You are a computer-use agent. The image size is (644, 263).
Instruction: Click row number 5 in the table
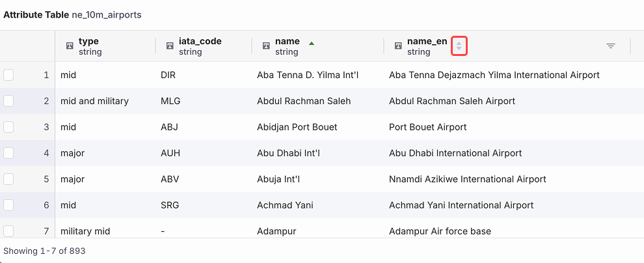[46, 179]
